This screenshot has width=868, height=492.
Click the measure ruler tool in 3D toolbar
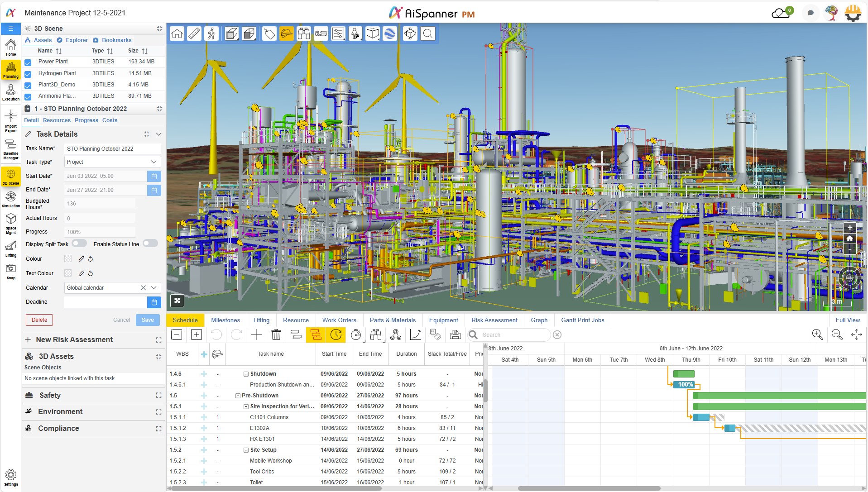tap(194, 34)
